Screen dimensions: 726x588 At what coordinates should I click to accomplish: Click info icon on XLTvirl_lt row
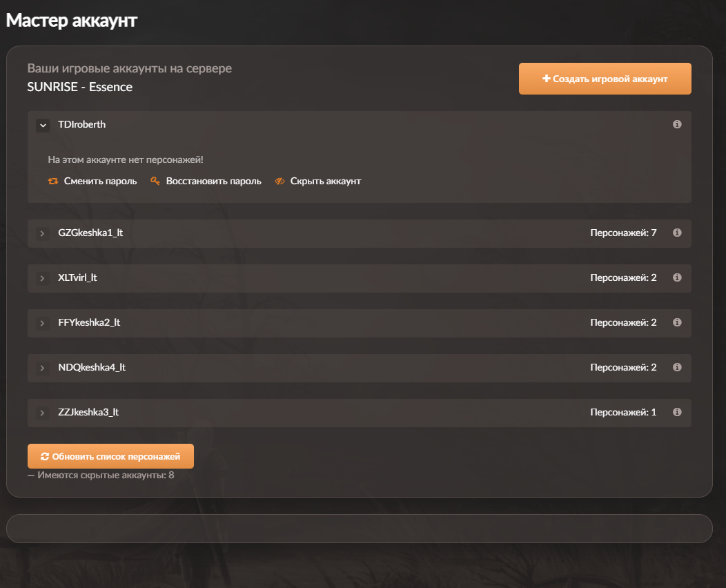tap(677, 277)
